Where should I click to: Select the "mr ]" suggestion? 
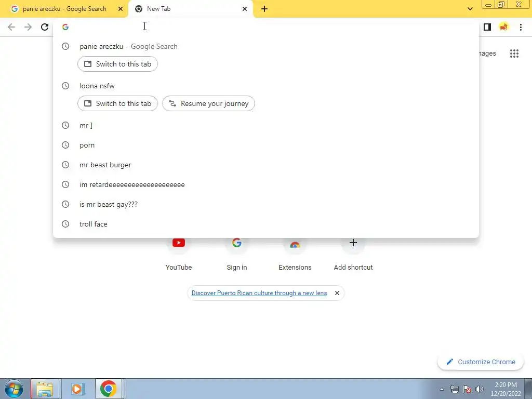(265, 125)
